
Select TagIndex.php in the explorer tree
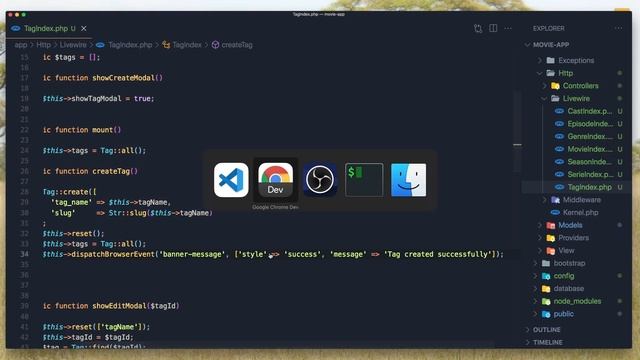point(589,187)
